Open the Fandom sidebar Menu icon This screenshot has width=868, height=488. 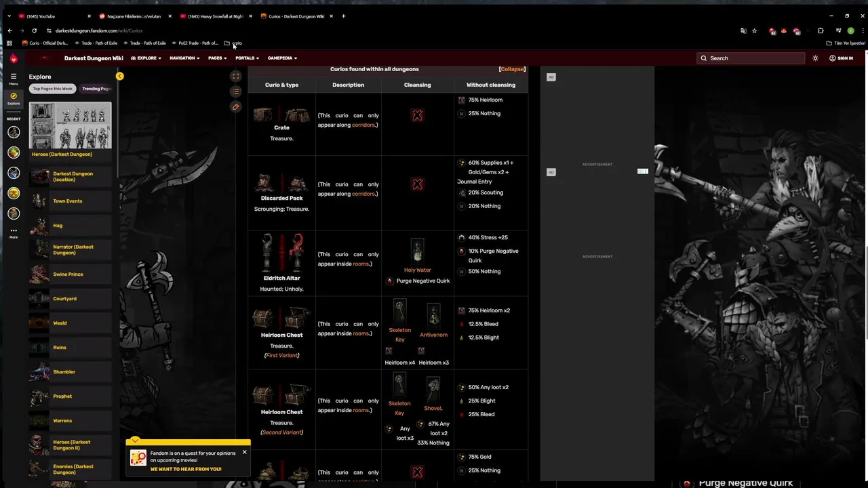(x=13, y=78)
